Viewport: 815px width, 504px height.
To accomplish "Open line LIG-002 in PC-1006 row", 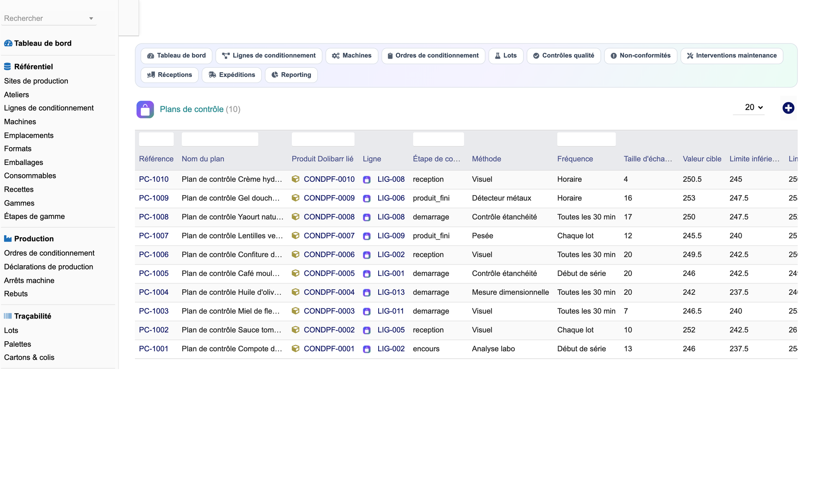I will click(x=391, y=255).
